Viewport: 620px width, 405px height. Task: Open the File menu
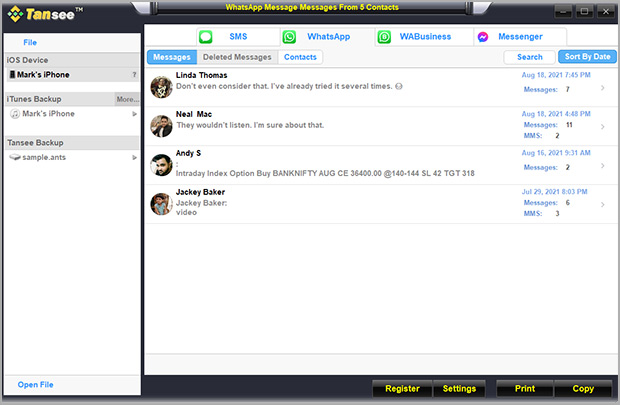click(x=30, y=43)
